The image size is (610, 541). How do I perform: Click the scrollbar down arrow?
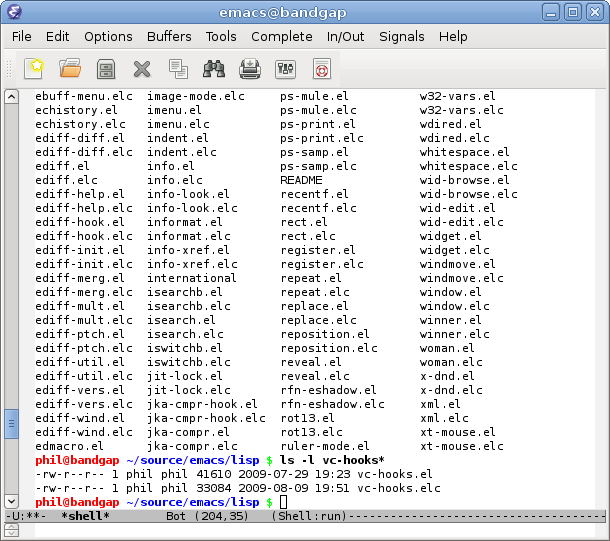click(11, 501)
